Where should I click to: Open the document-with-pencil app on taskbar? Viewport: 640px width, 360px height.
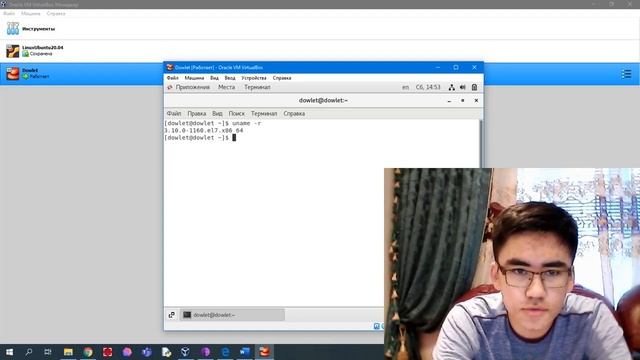(166, 352)
